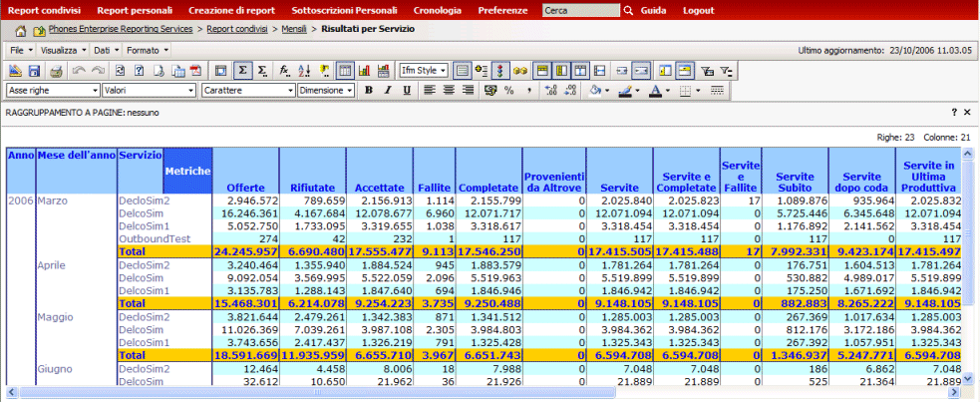Toggle bold formatting

[x=369, y=90]
